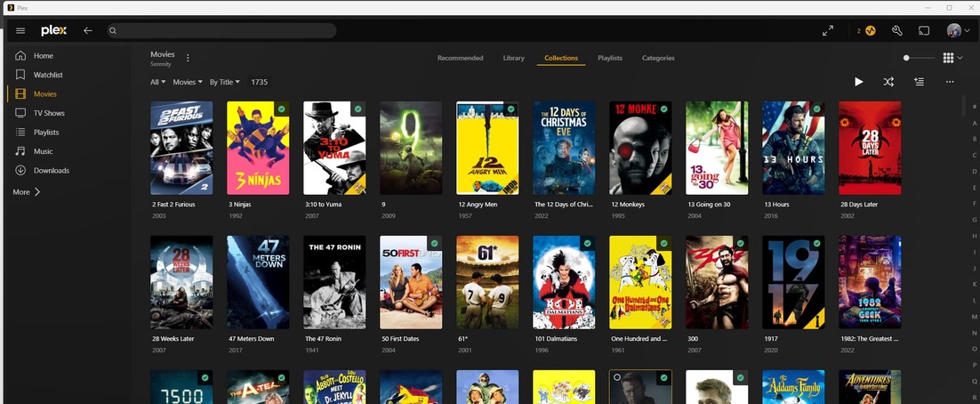Screen dimensions: 980x404
Task: Shuffle the library with shuffle icon
Action: 888,82
